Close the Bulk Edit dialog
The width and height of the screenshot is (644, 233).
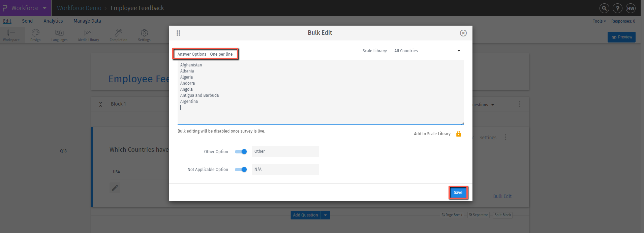click(x=463, y=33)
